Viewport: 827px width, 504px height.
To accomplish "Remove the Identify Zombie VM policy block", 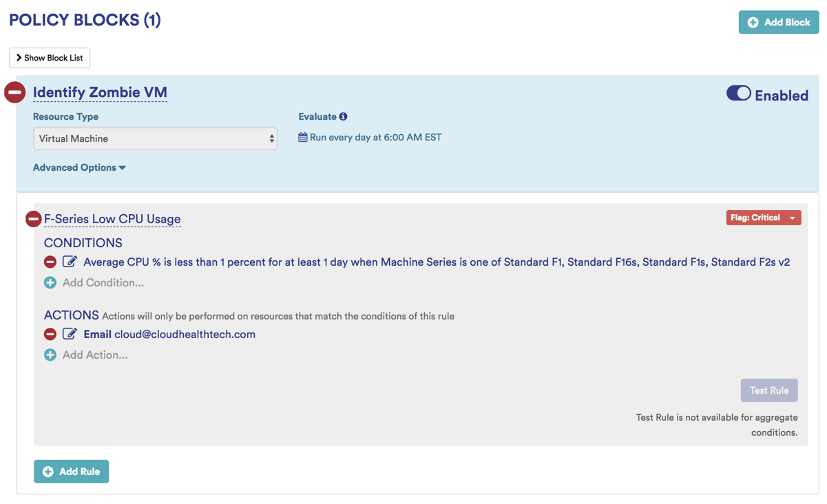I will (15, 92).
